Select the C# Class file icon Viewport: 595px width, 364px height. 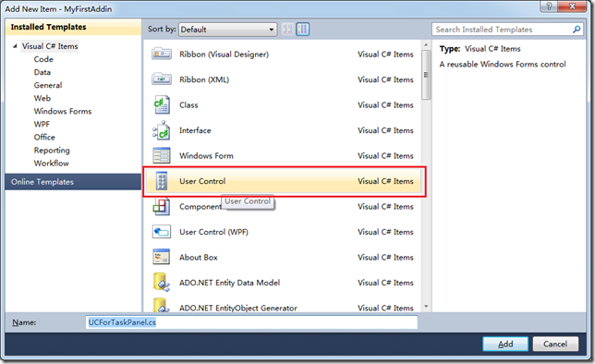click(x=162, y=104)
